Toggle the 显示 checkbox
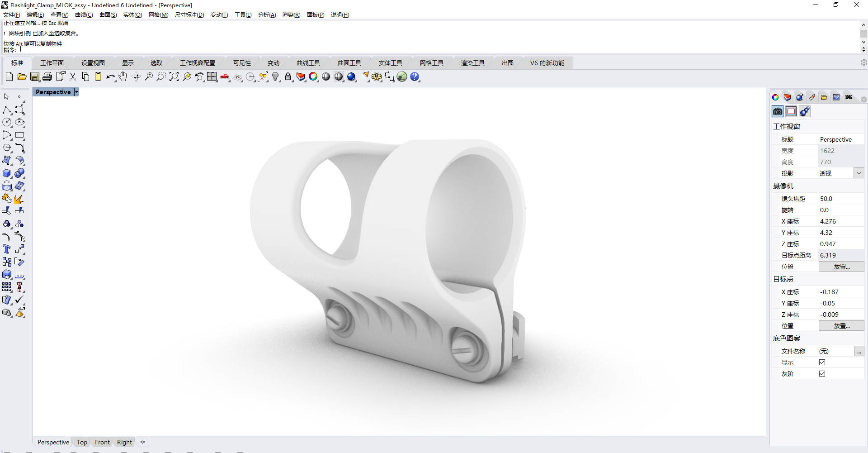This screenshot has width=868, height=453. coord(822,362)
